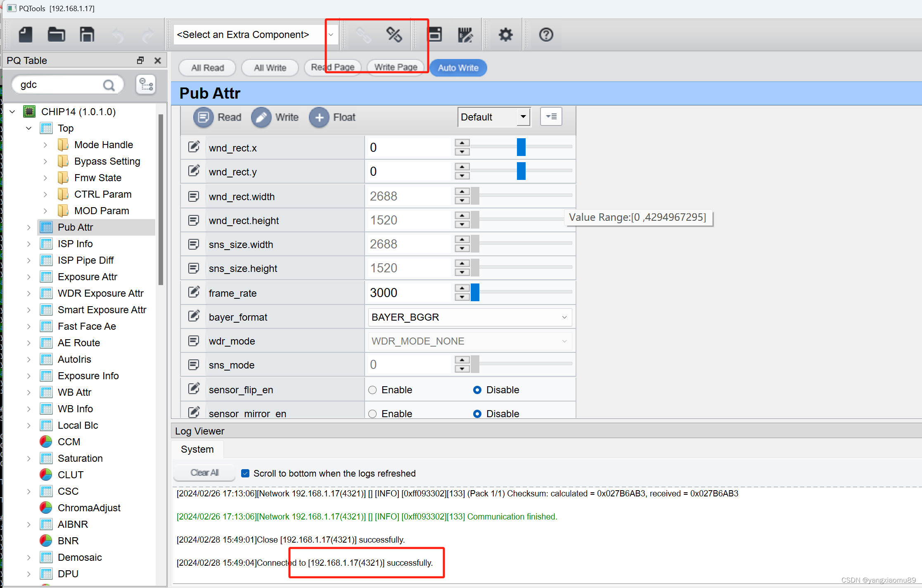Image resolution: width=922 pixels, height=588 pixels.
Task: Select Enable for sensor_flip_en
Action: [373, 390]
